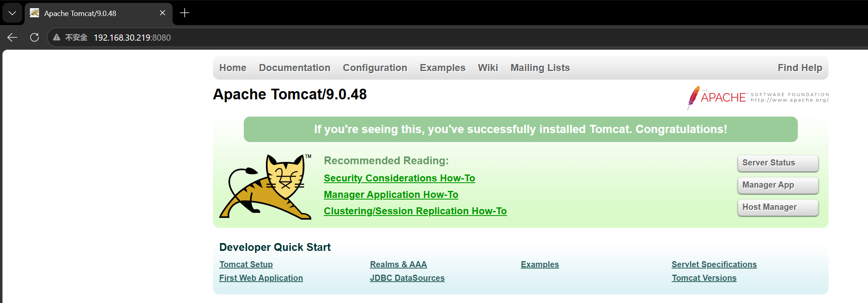
Task: Select the Apache Tomcat/9.0.48 browser tab
Action: [x=98, y=13]
